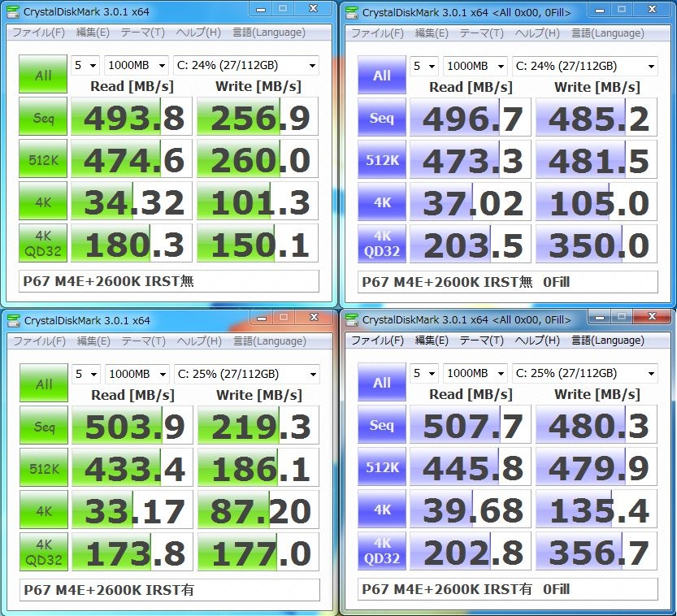Run the All benchmark in the bottom-right blue window
Screen dimensions: 677x616
tap(382, 382)
